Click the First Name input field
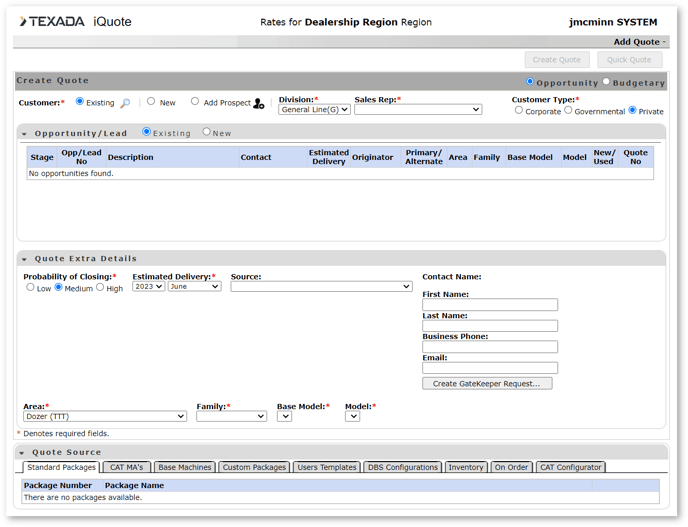This screenshot has width=688, height=527. pyautogui.click(x=489, y=304)
